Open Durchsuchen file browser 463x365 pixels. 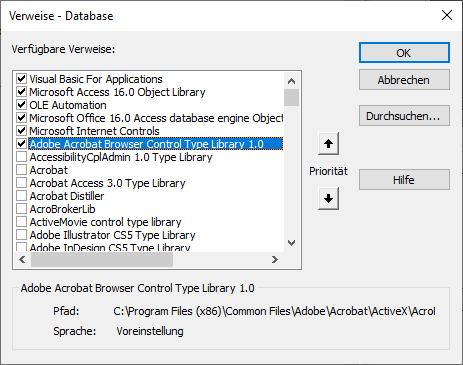404,116
